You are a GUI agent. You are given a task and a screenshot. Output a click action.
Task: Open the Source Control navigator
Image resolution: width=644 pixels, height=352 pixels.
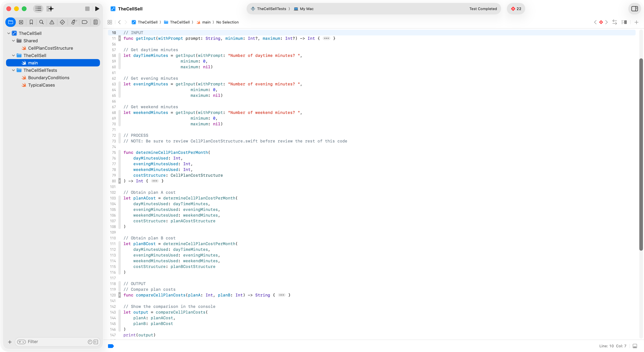pyautogui.click(x=21, y=22)
